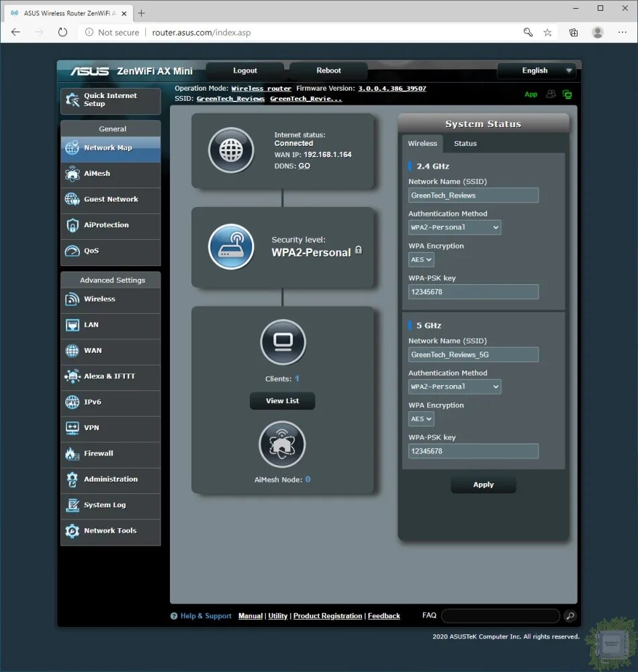Click the Reboot button
Viewport: 638px width, 672px height.
pyautogui.click(x=328, y=71)
